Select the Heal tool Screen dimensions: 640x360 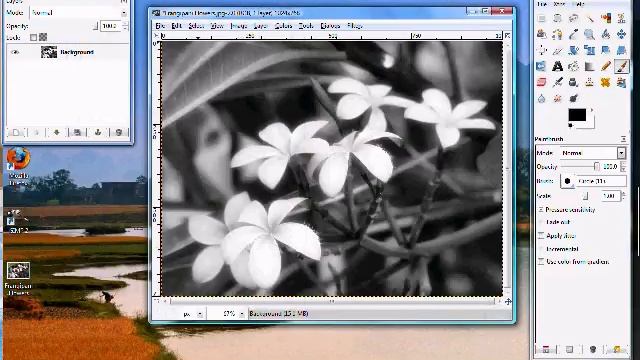coord(605,82)
